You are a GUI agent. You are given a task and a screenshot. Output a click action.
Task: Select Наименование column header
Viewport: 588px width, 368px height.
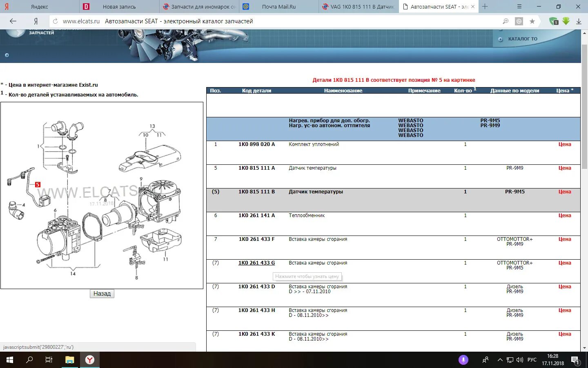tap(343, 91)
